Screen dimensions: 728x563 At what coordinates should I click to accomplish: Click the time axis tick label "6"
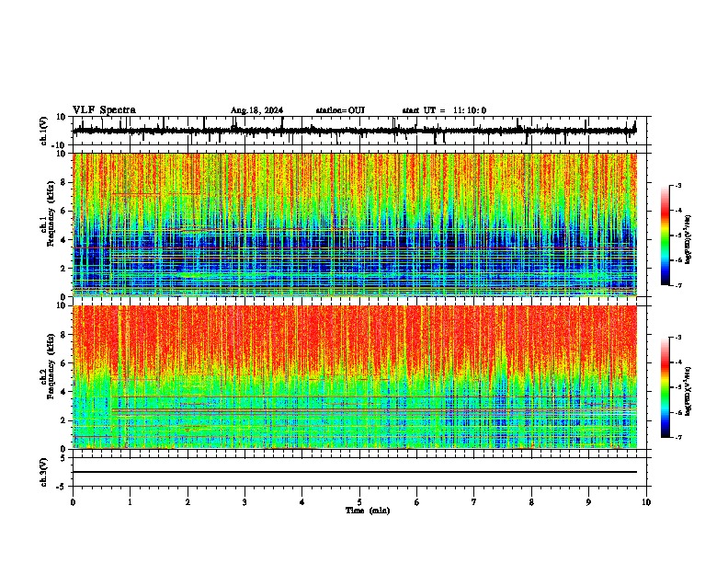click(x=417, y=502)
